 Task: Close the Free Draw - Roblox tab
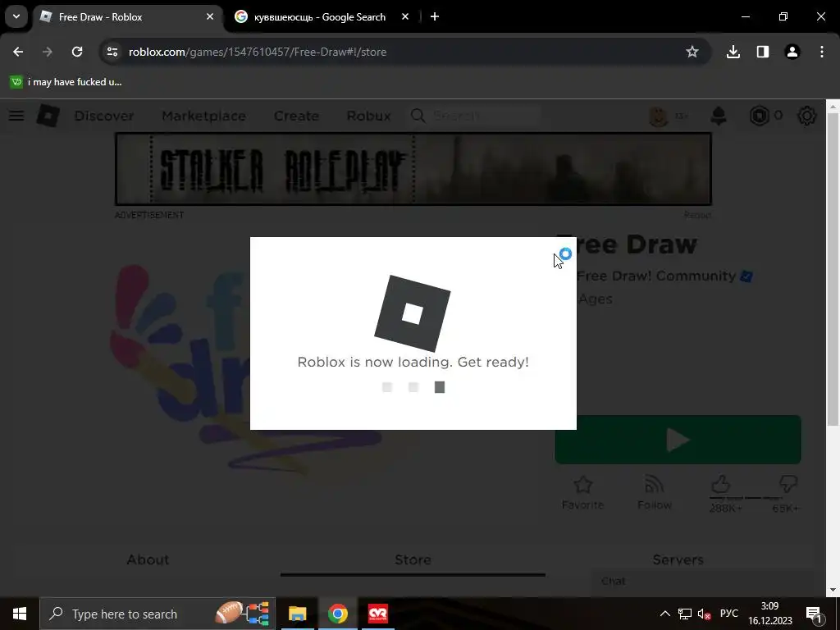[x=210, y=16]
